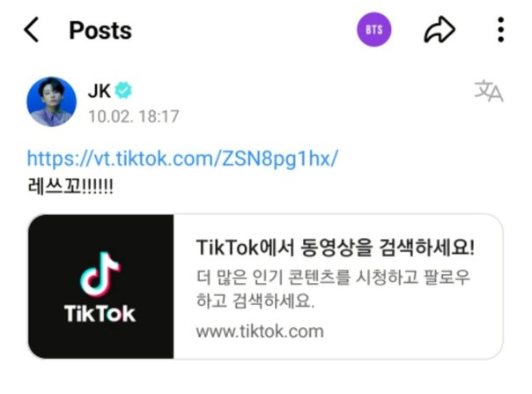
Task: Tap the 10.02. 18:17 timestamp
Action: tap(134, 116)
